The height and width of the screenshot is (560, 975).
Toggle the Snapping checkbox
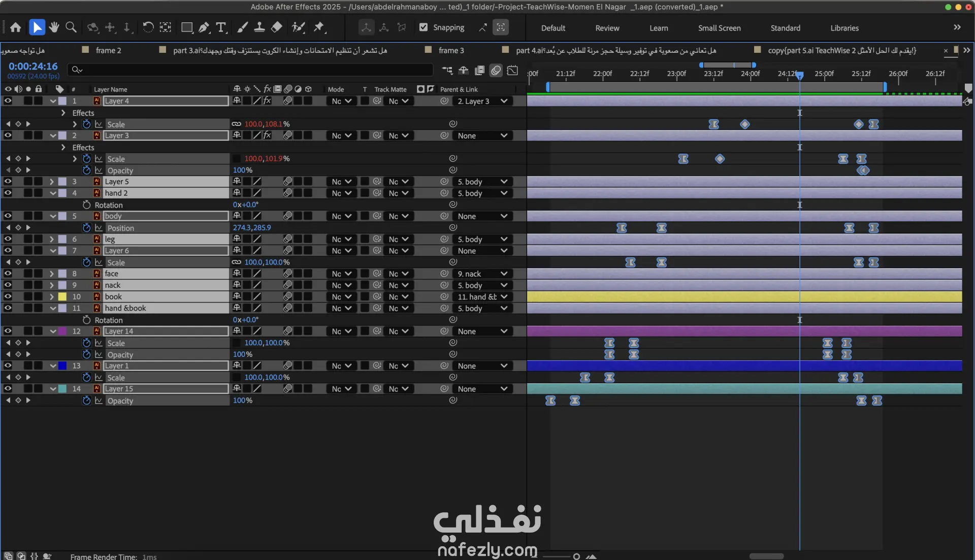click(x=424, y=27)
